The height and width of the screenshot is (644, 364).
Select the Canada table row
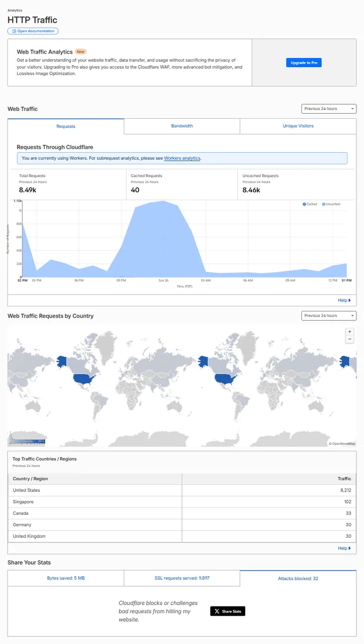tap(182, 514)
